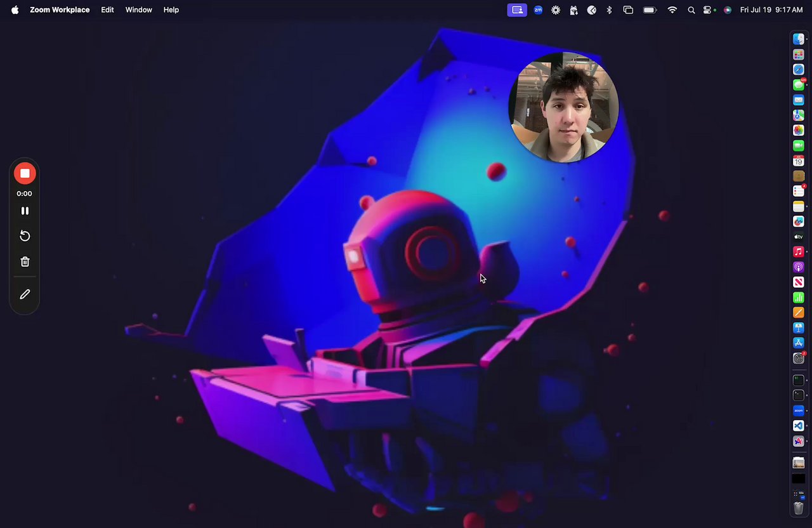Launch Keynote from the Dock
This screenshot has height=528, width=812.
[799, 327]
